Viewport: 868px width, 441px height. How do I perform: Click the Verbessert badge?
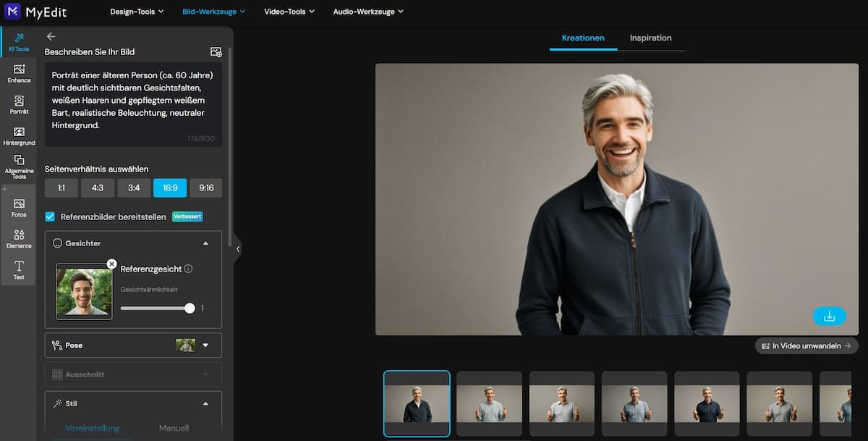pos(187,217)
